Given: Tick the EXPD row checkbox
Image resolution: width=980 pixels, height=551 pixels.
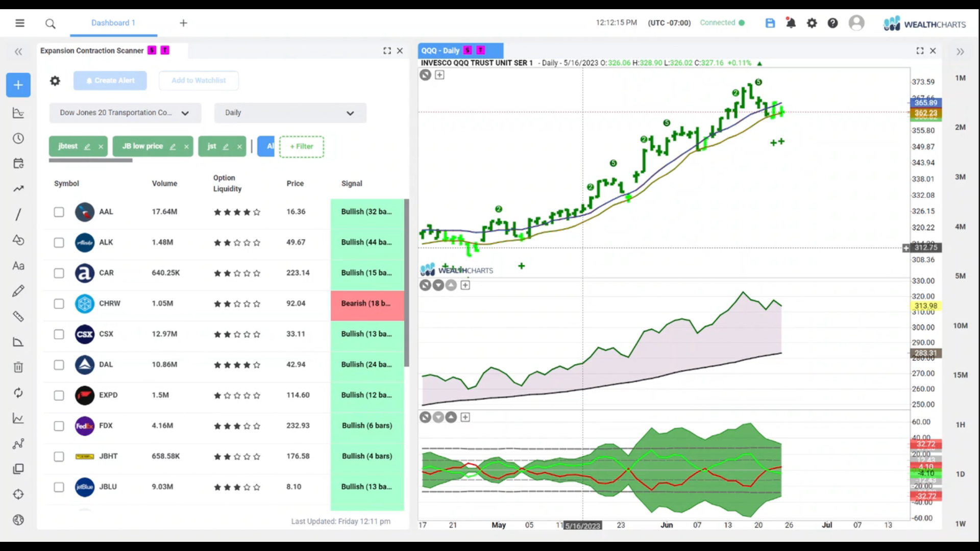Looking at the screenshot, I should point(59,395).
